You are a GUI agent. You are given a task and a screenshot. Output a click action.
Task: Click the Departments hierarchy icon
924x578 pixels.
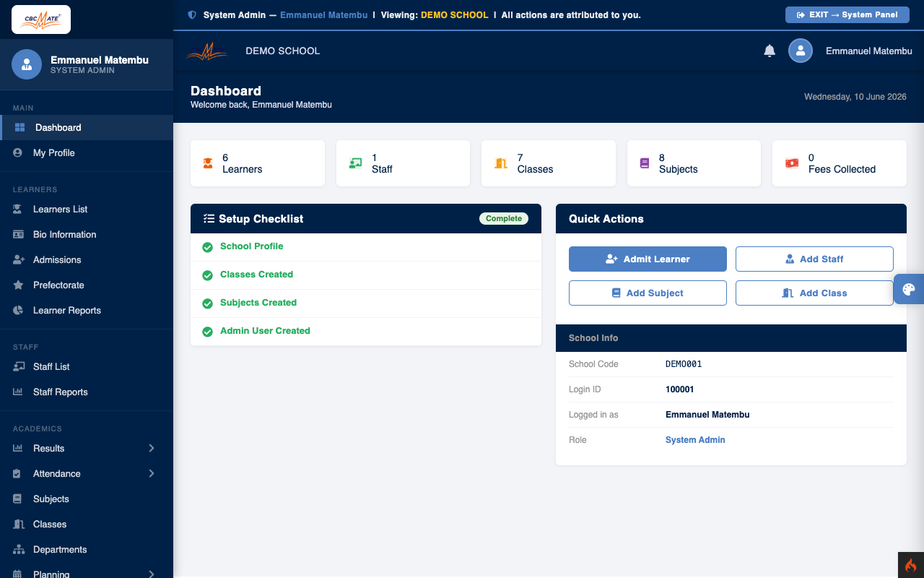pos(19,549)
